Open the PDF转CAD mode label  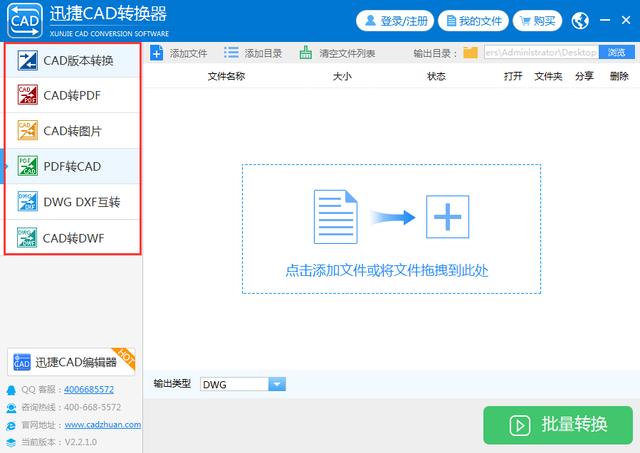coord(72,167)
